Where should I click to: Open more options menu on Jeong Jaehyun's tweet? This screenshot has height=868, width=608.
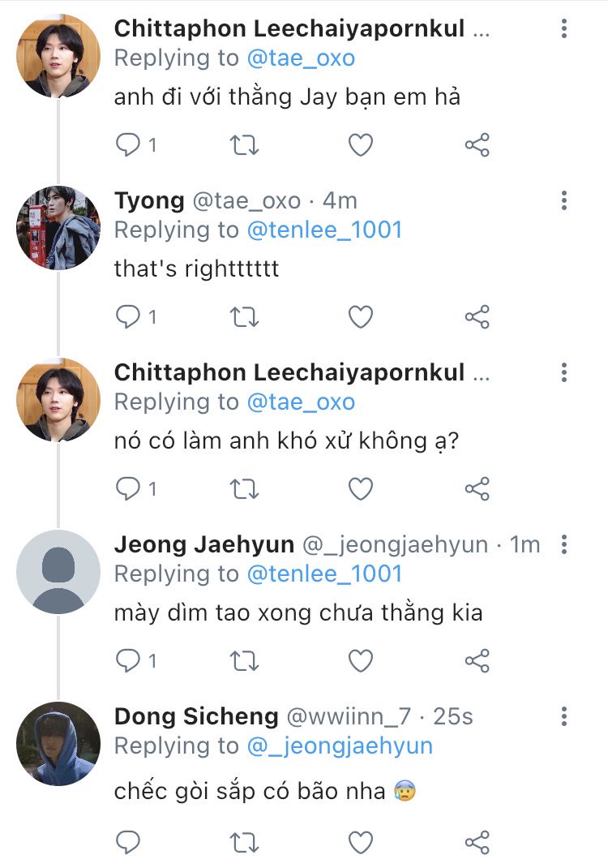pos(564,544)
